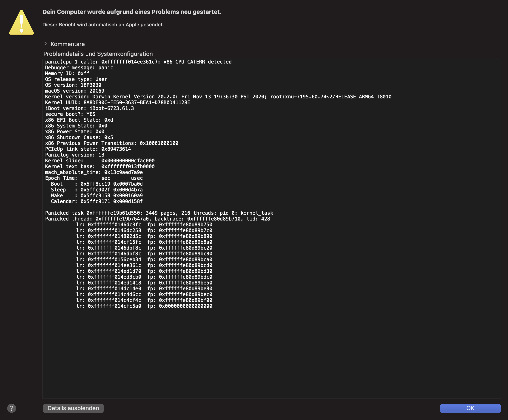Confirm the dialog with OK
The image size is (508, 420).
470,408
